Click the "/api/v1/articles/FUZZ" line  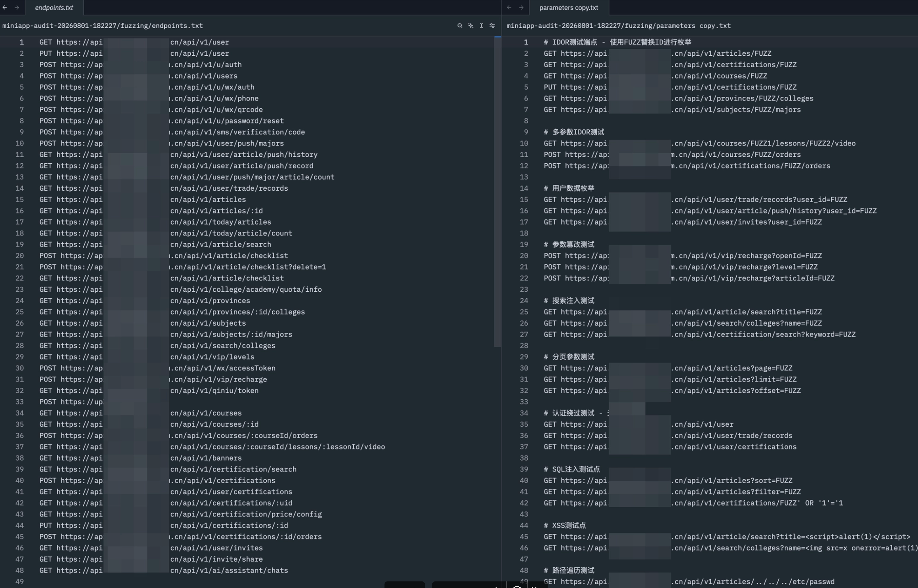coord(658,53)
